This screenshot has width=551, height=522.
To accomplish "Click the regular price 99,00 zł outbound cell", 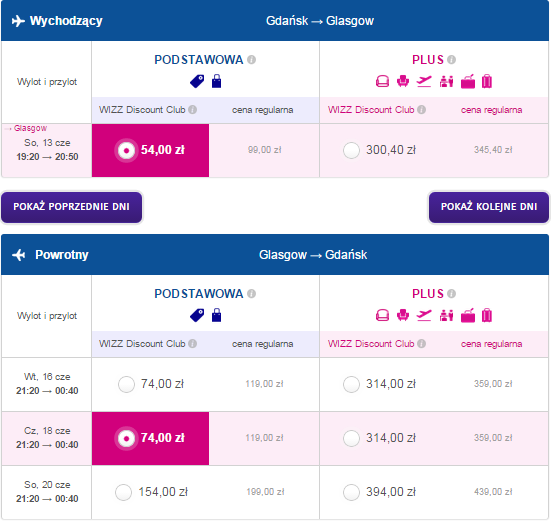I will click(x=264, y=150).
